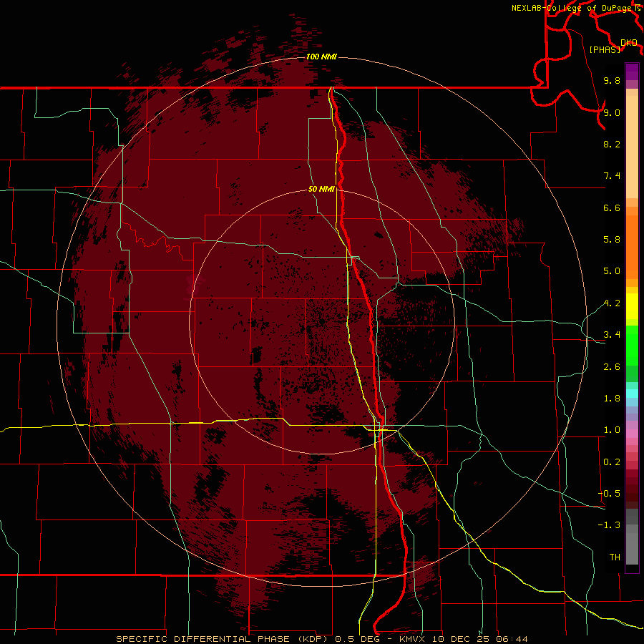Click the -0.5 legend value
The width and height of the screenshot is (644, 644).
(x=609, y=494)
